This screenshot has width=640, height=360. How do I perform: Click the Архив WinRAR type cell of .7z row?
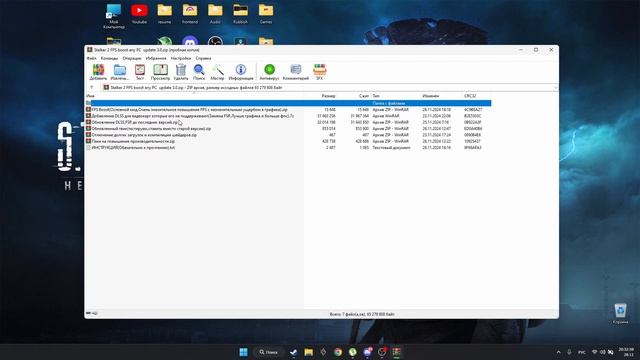point(385,116)
